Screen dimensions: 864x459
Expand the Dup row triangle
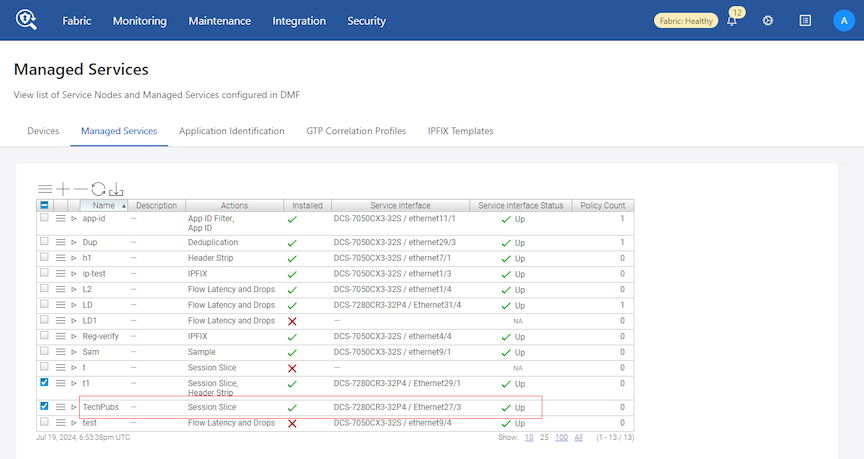pyautogui.click(x=74, y=242)
